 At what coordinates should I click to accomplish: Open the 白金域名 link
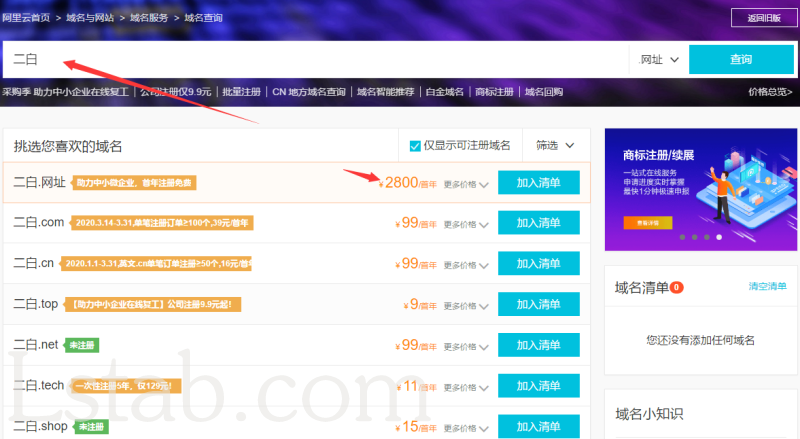[444, 92]
